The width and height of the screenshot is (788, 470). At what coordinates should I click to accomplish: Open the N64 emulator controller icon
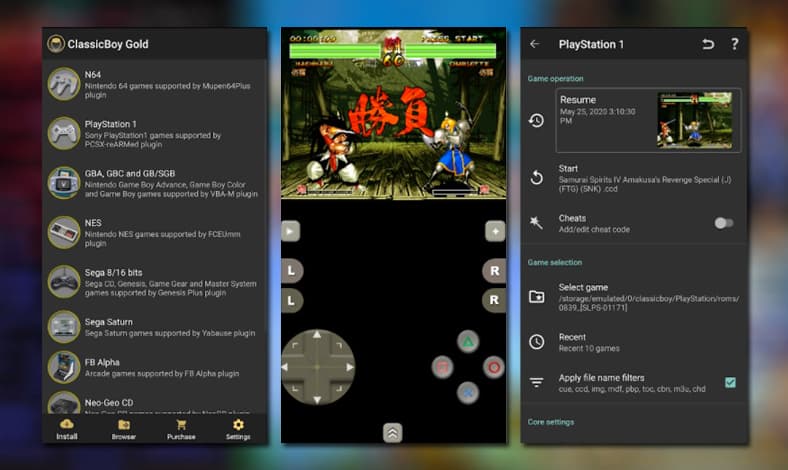tap(64, 84)
